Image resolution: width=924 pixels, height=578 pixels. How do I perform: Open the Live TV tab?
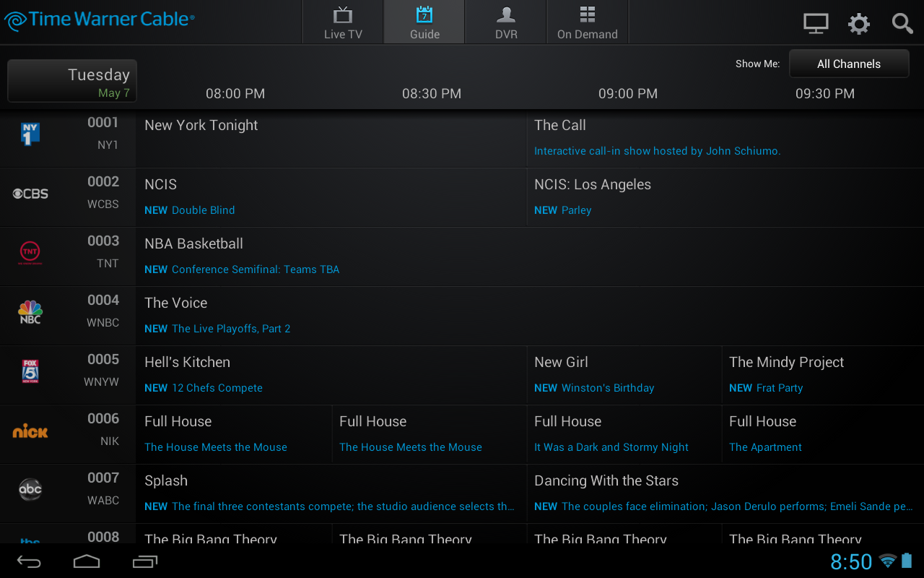point(343,22)
